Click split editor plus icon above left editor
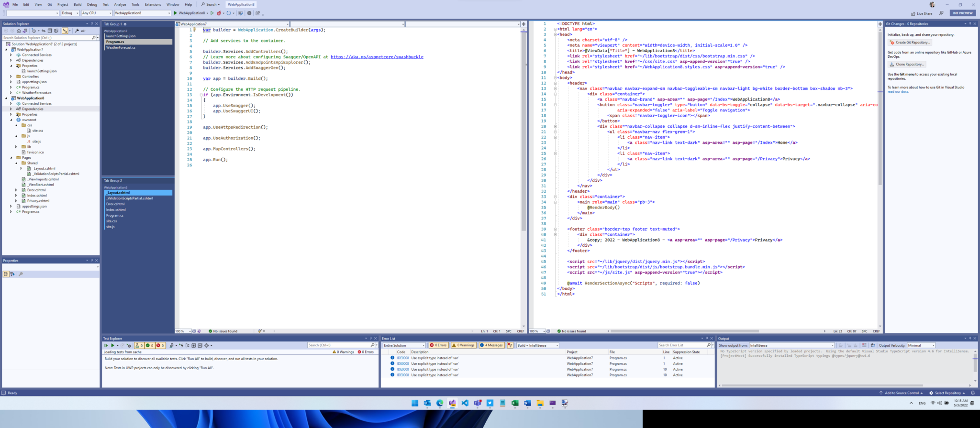Screen dimensions: 980x428 [x=523, y=24]
